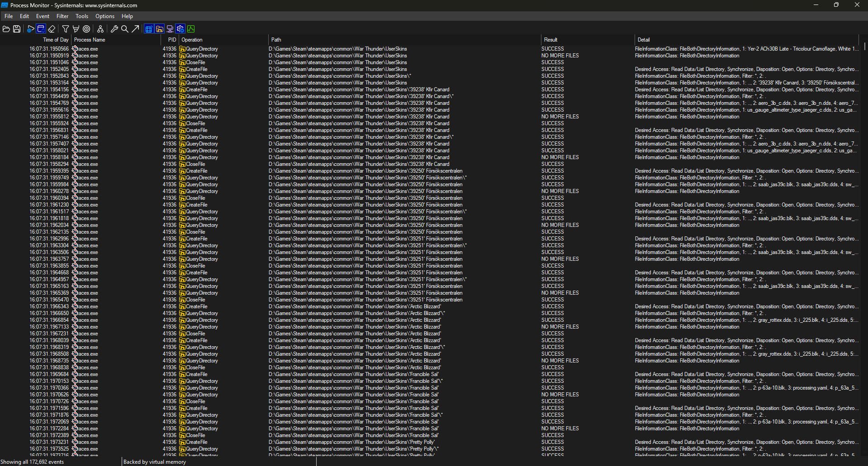Clear the display with the eraser icon
Viewport: 868px width, 466px height.
[52, 29]
